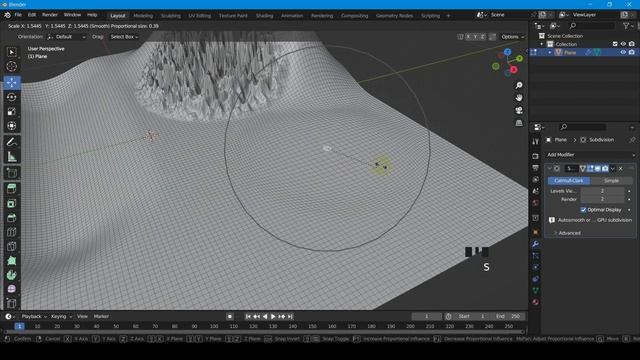Open the Render properties tab icon
This screenshot has width=640, height=360.
coord(536,156)
